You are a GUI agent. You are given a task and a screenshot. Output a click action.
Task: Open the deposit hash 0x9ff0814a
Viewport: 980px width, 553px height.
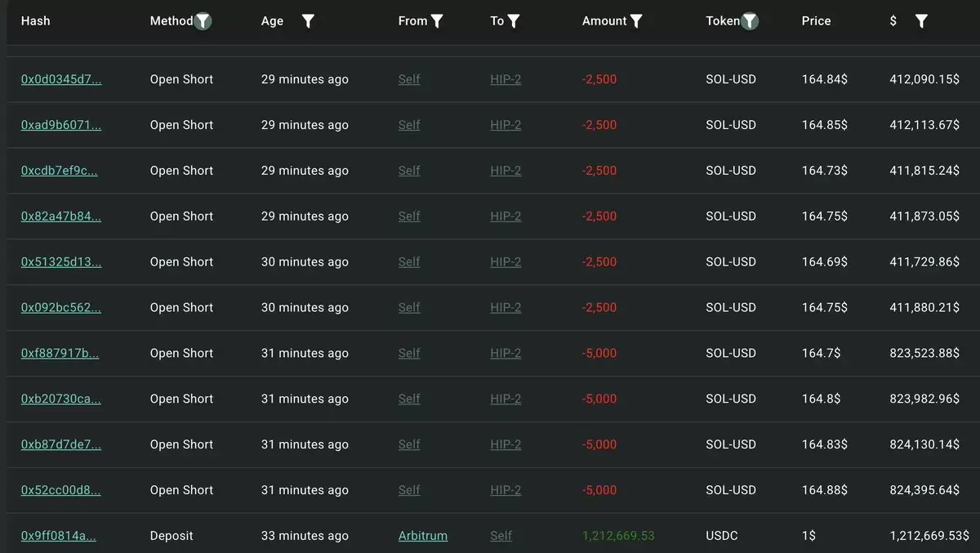click(59, 536)
